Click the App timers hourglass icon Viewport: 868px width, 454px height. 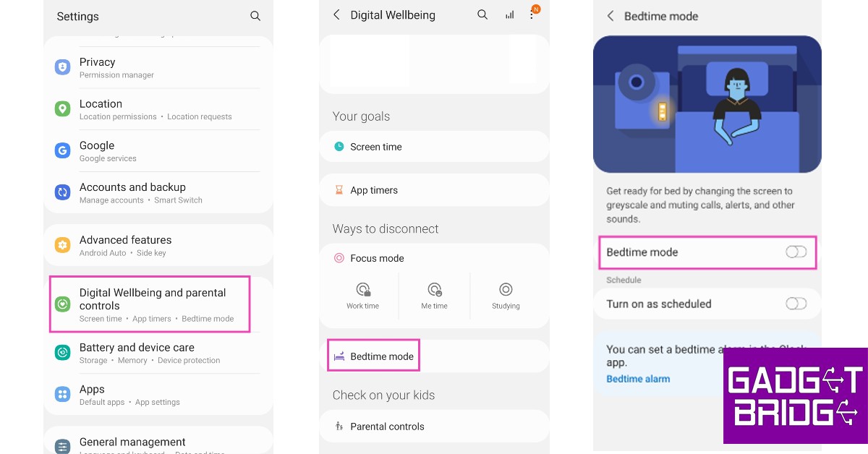[339, 190]
